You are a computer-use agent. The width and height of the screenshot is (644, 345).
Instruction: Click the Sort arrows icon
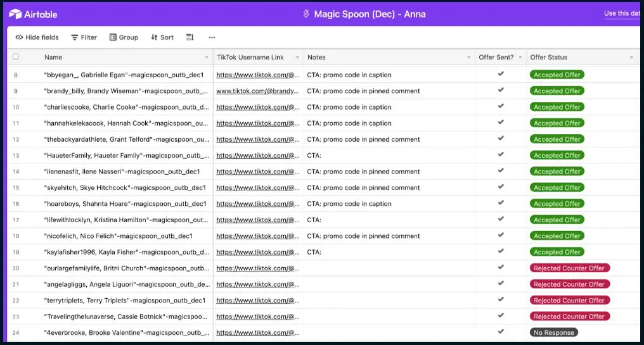coord(154,37)
